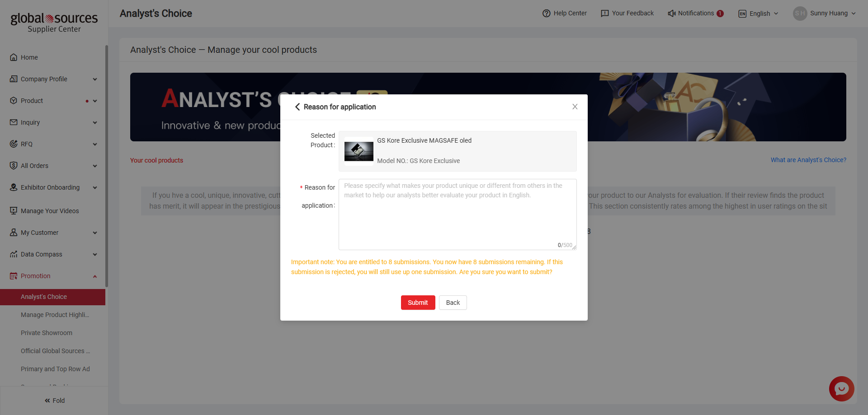
Task: Click the selected product thumbnail image
Action: [359, 151]
